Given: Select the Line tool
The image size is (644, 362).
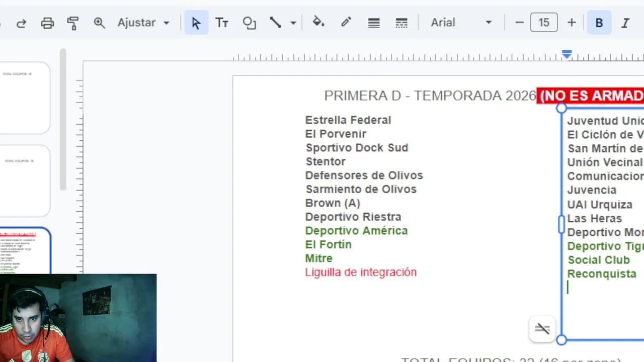Looking at the screenshot, I should 275,23.
